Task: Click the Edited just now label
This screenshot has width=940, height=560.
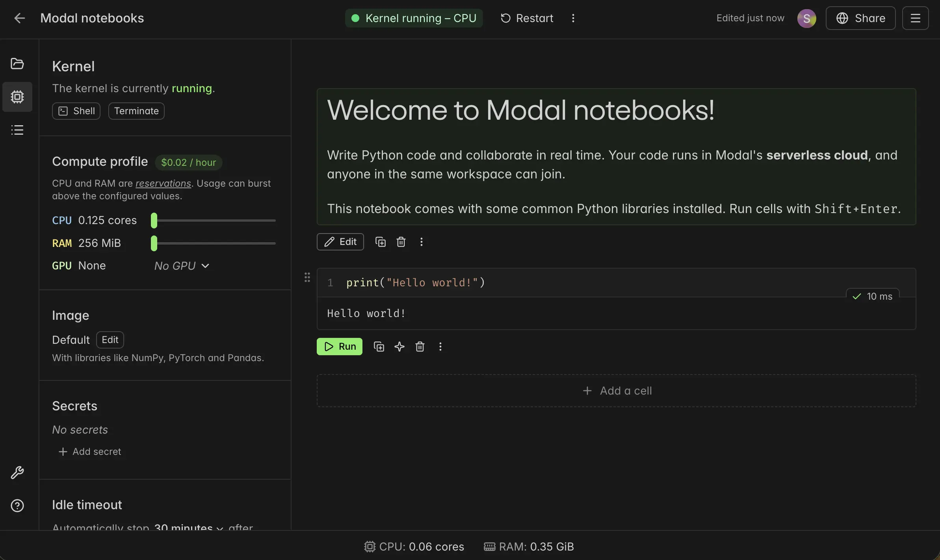Action: coord(750,18)
